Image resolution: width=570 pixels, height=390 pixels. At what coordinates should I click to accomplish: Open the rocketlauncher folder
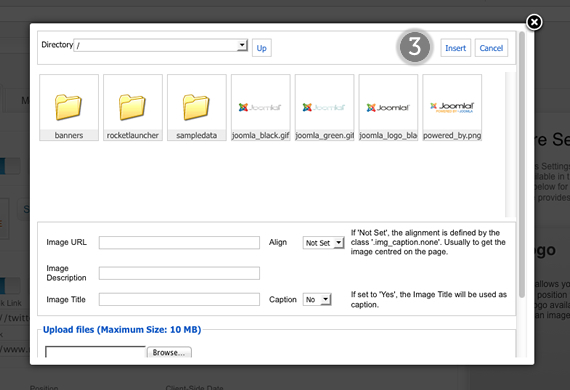(133, 108)
